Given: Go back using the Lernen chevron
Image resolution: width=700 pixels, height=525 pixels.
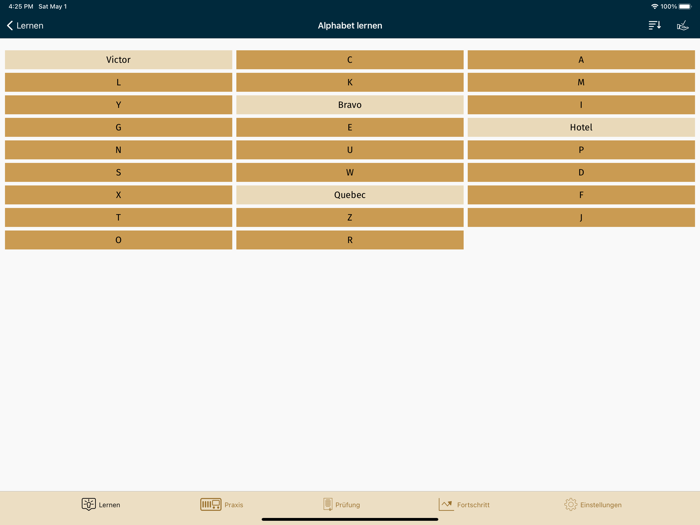Looking at the screenshot, I should click(x=25, y=25).
